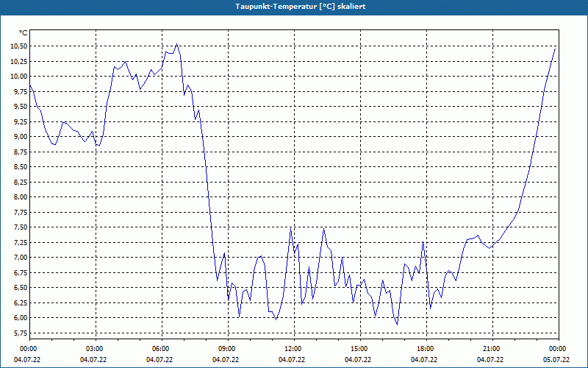This screenshot has width=588, height=368.
Task: Click the 6,50 y-axis label
Action: 21,288
